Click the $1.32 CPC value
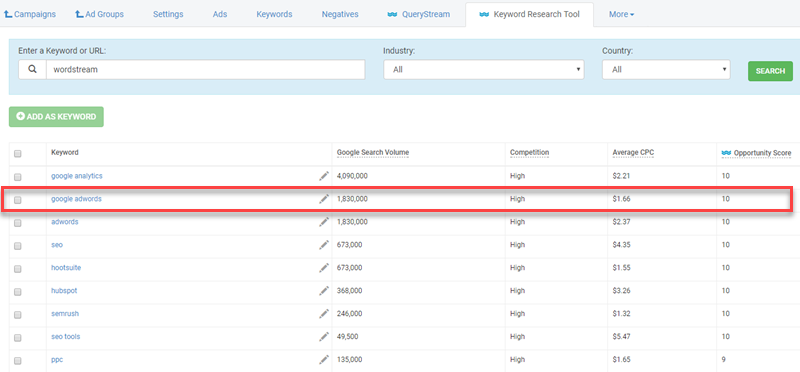The image size is (800, 372). tap(621, 314)
